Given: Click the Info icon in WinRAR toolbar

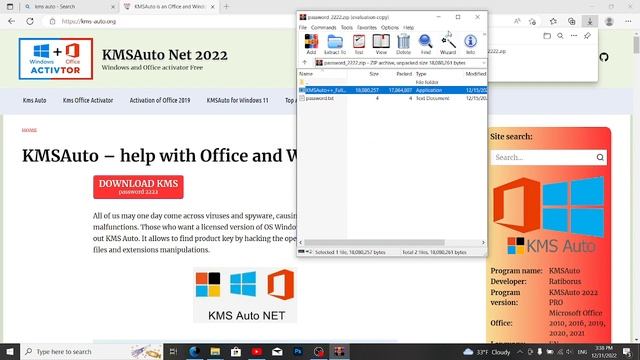Looking at the screenshot, I should click(470, 44).
